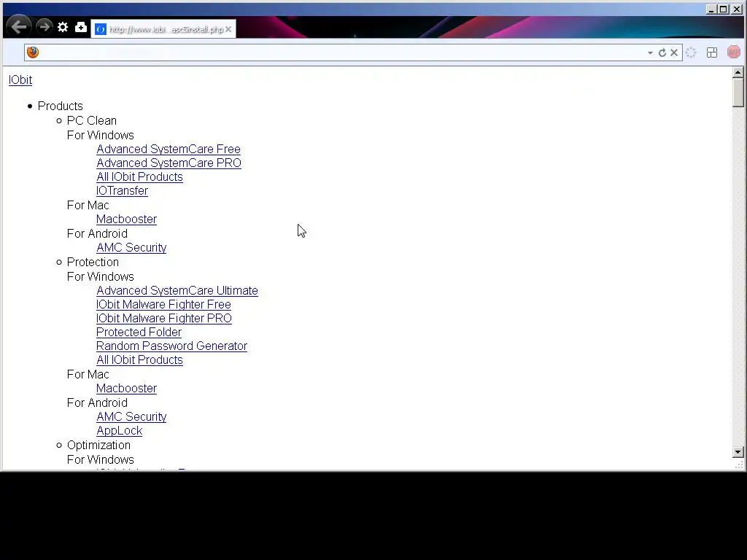Select the iobit asc5install.php tab
The height and width of the screenshot is (560, 747).
pos(163,29)
